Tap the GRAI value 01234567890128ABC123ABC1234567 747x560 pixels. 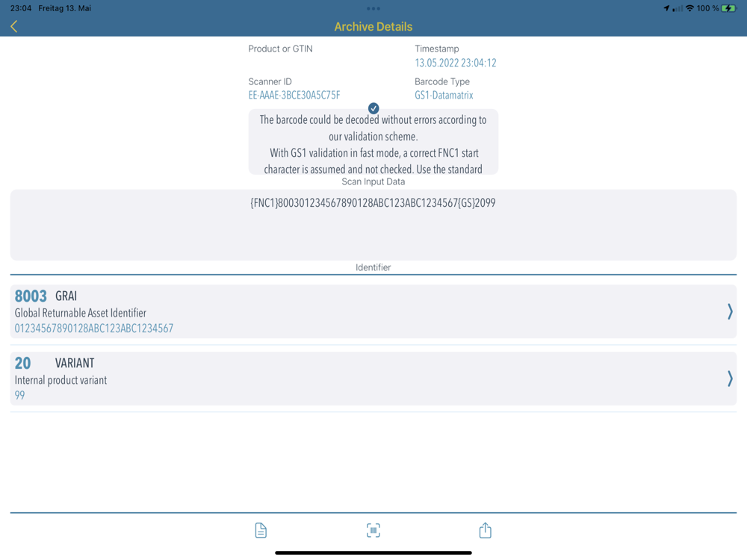[x=94, y=329]
